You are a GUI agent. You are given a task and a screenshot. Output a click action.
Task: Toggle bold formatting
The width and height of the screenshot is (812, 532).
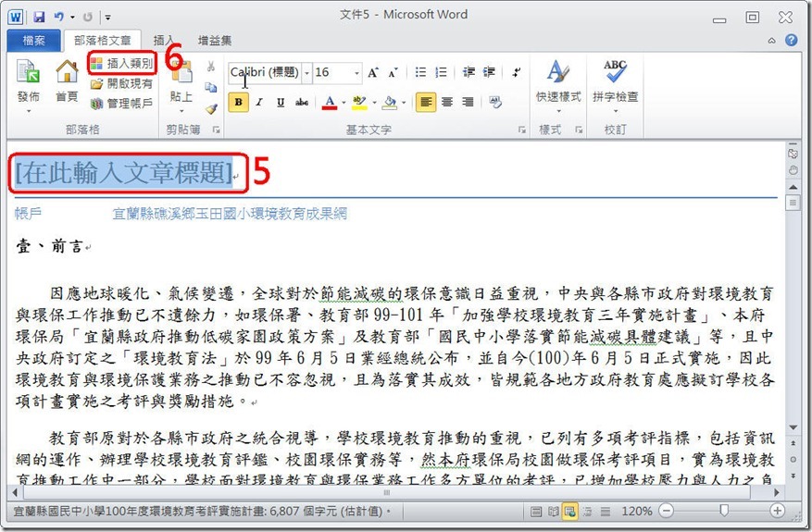[238, 102]
